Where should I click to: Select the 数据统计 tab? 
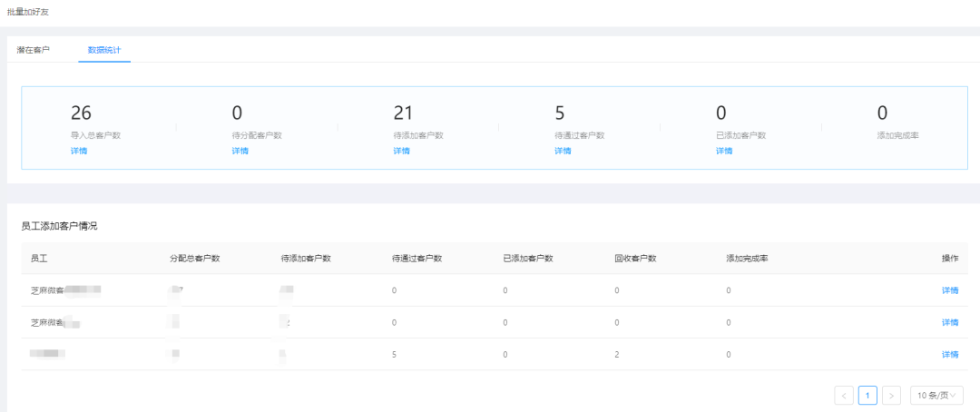[104, 50]
